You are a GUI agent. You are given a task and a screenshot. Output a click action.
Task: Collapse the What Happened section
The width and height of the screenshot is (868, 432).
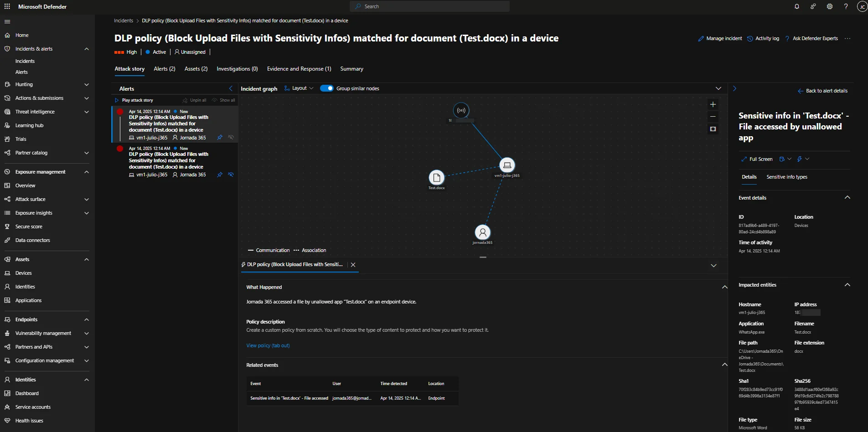[x=724, y=287]
